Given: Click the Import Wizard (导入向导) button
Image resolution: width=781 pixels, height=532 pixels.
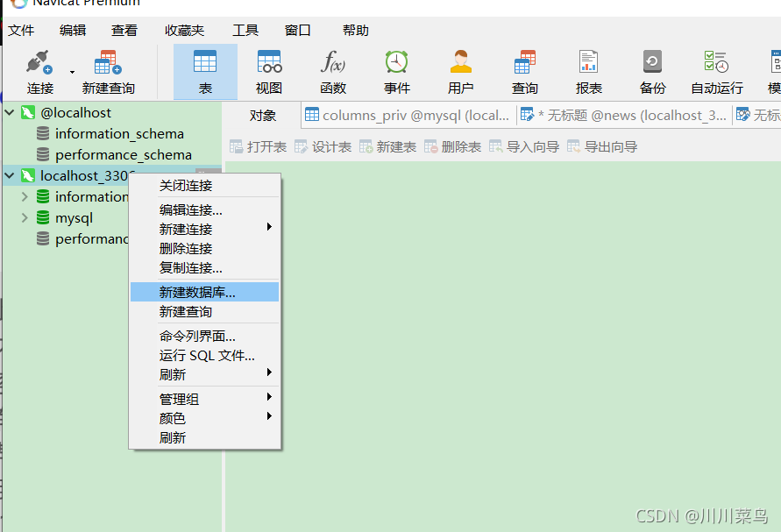Looking at the screenshot, I should pyautogui.click(x=524, y=147).
